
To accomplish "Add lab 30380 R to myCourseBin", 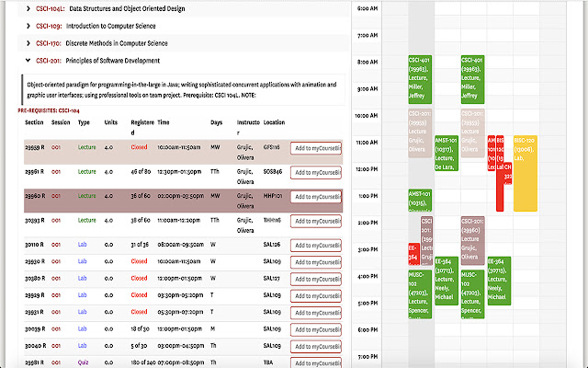I will tap(316, 279).
